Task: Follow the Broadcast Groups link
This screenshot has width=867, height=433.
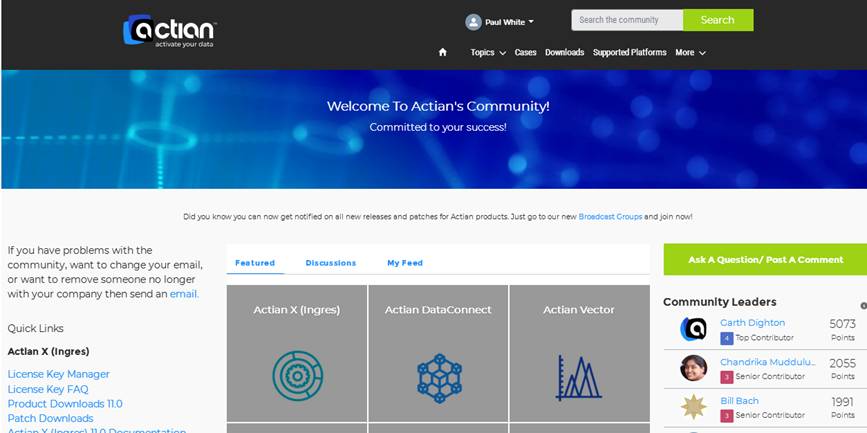Action: coord(610,217)
